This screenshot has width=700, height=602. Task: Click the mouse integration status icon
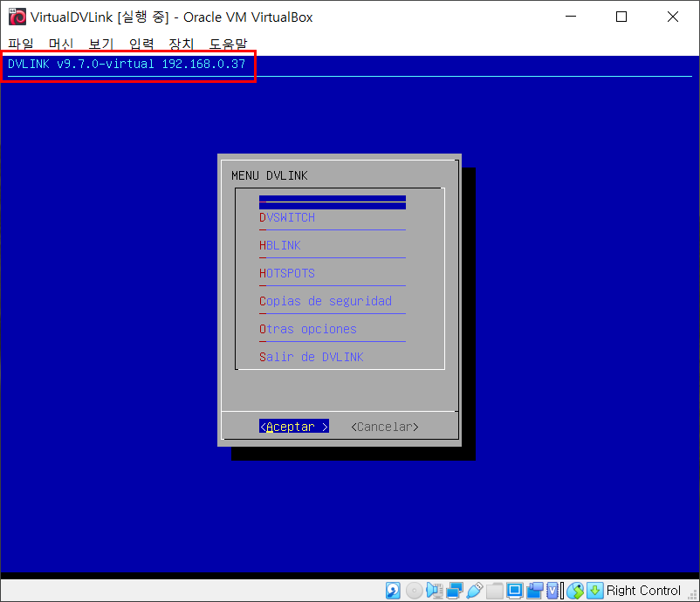[575, 591]
